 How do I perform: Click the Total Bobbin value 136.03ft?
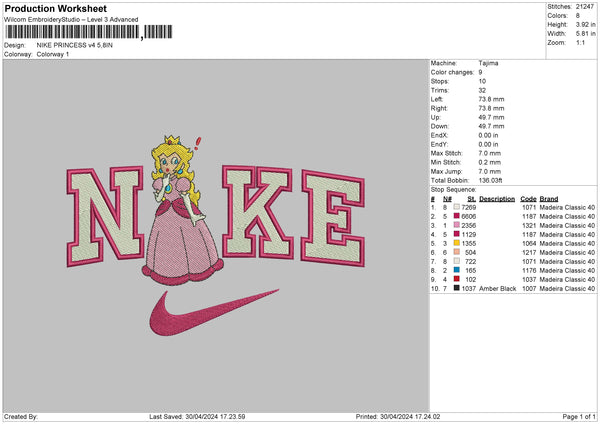pyautogui.click(x=490, y=180)
